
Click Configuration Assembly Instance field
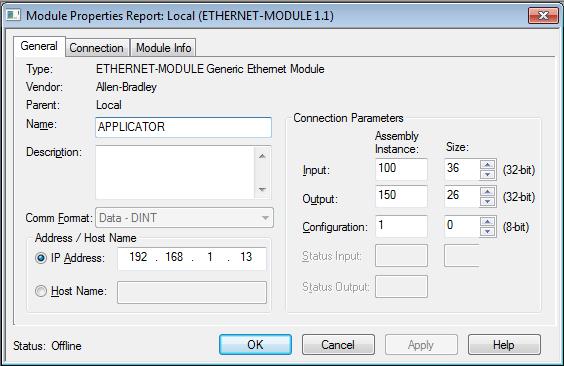(x=401, y=226)
